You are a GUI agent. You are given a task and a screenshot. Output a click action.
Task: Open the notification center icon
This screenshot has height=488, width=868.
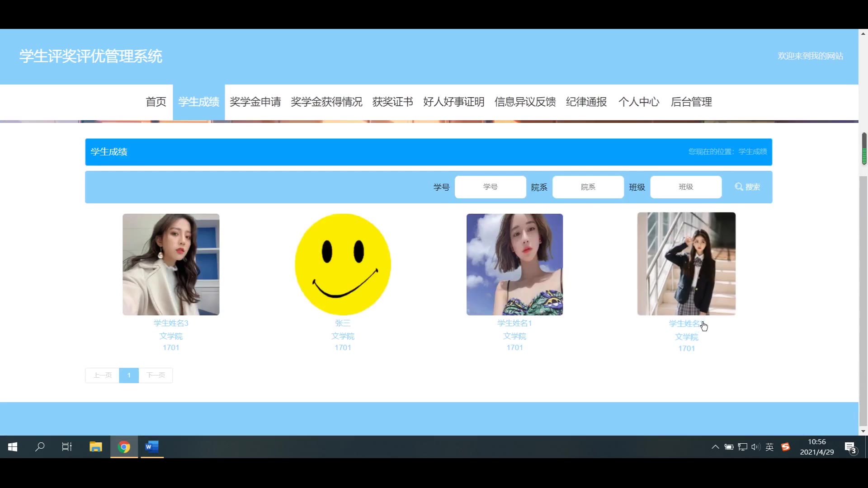(x=850, y=448)
